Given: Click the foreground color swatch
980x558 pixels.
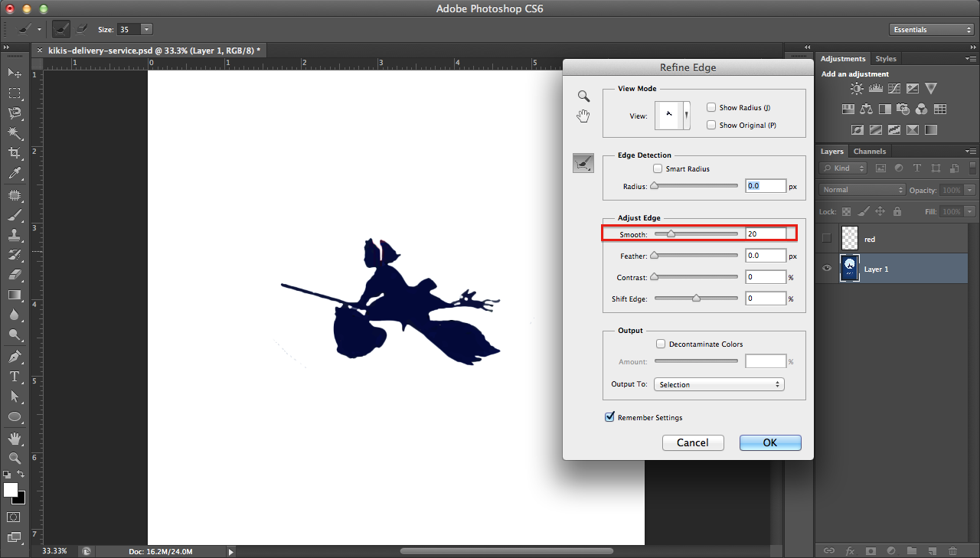Looking at the screenshot, I should click(x=10, y=490).
